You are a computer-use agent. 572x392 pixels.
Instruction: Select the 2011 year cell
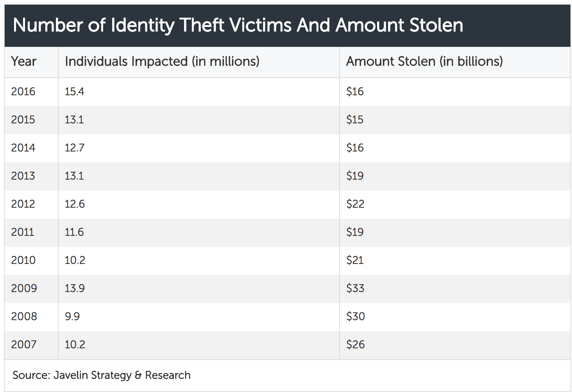23,232
